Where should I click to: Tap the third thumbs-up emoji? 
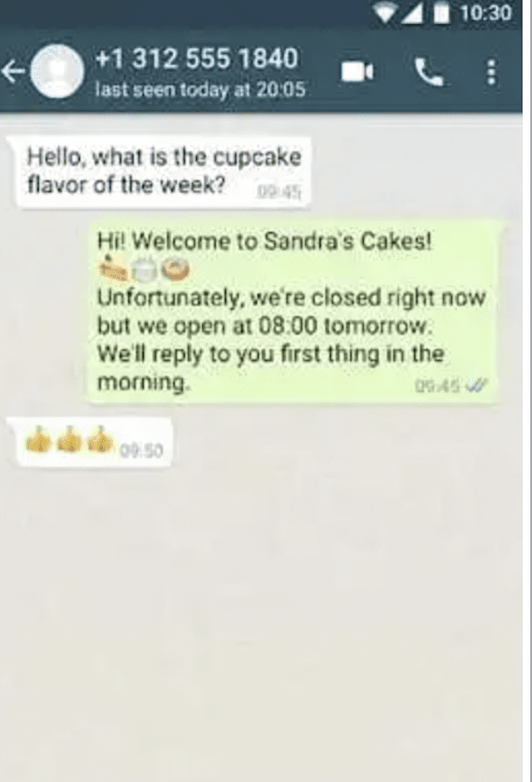pos(100,439)
